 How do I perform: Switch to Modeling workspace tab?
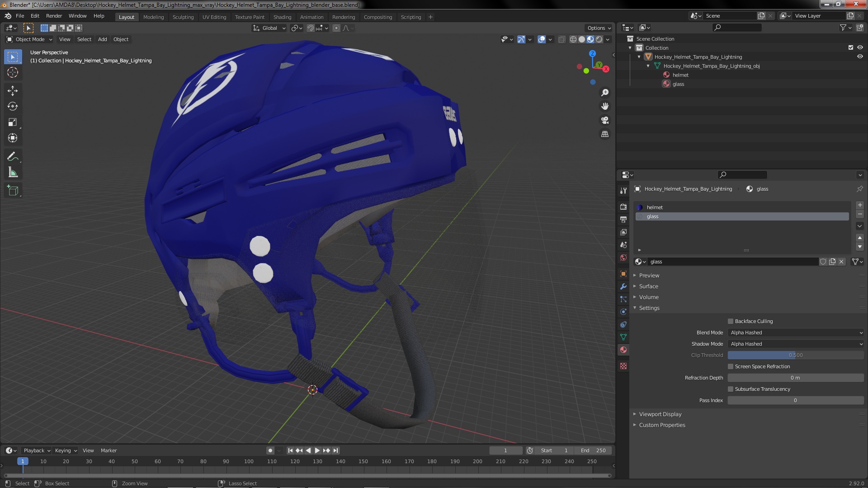click(x=153, y=17)
